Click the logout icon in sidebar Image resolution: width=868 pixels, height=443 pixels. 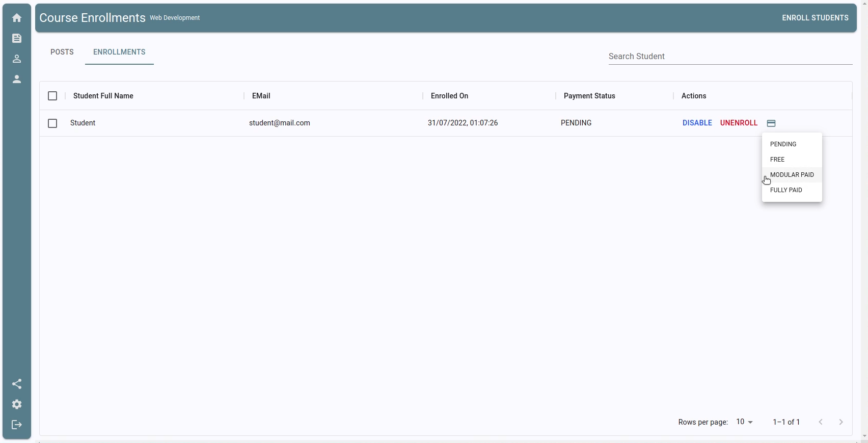click(x=17, y=425)
